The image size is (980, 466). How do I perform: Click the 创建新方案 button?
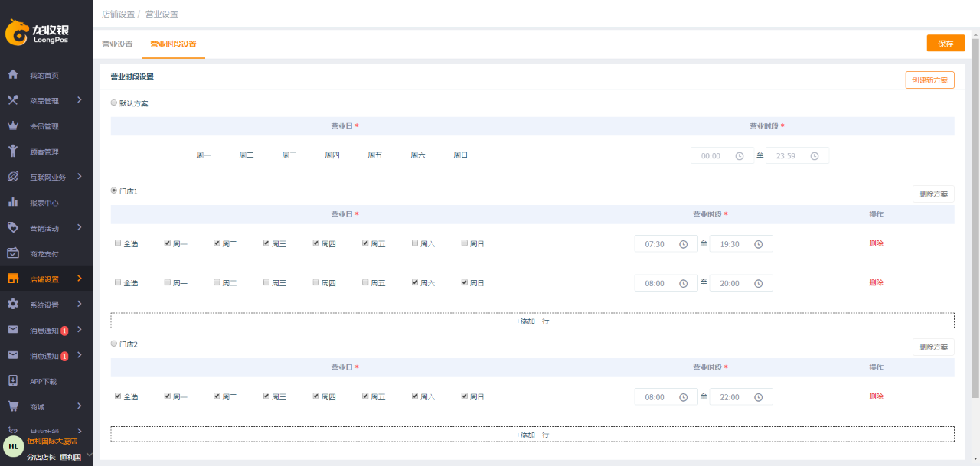pyautogui.click(x=929, y=80)
